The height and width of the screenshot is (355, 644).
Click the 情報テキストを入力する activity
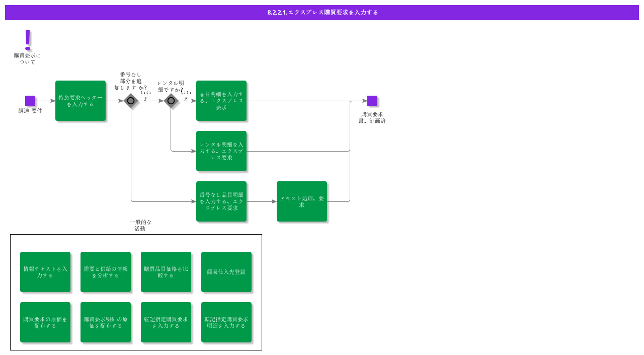[x=45, y=272]
